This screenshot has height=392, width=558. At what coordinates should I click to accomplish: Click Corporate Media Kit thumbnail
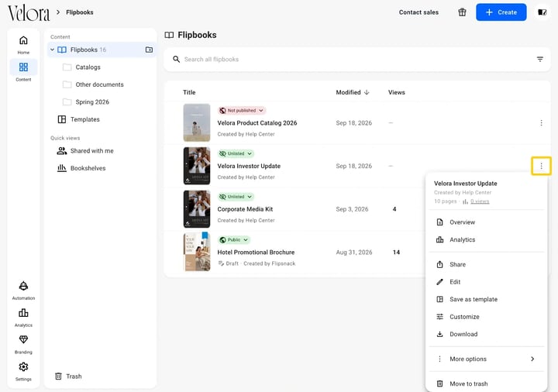click(197, 209)
